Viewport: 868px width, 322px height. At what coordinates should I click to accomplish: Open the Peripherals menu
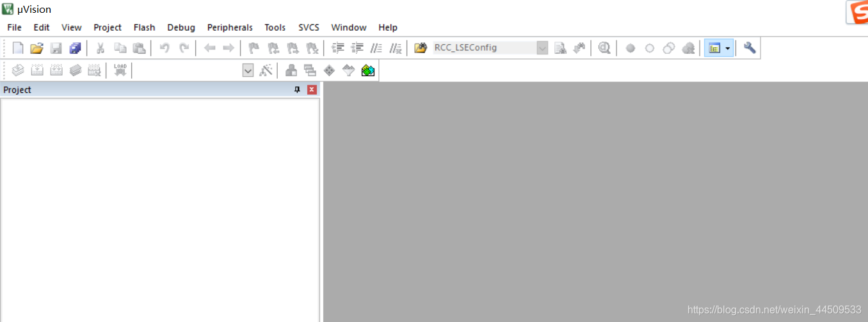coord(230,28)
